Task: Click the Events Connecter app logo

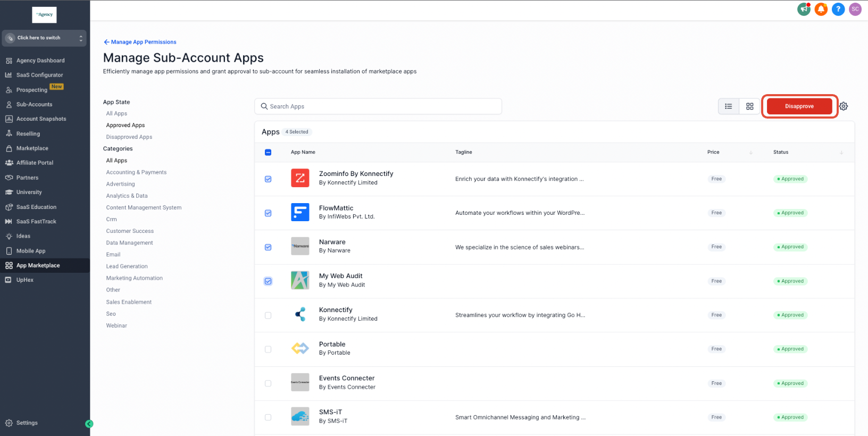Action: pos(300,382)
